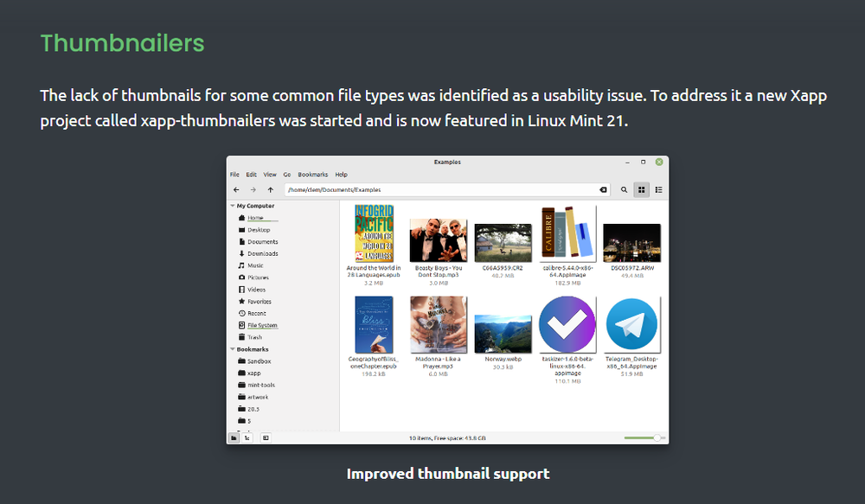Open the Bookmarks menu

[x=312, y=174]
